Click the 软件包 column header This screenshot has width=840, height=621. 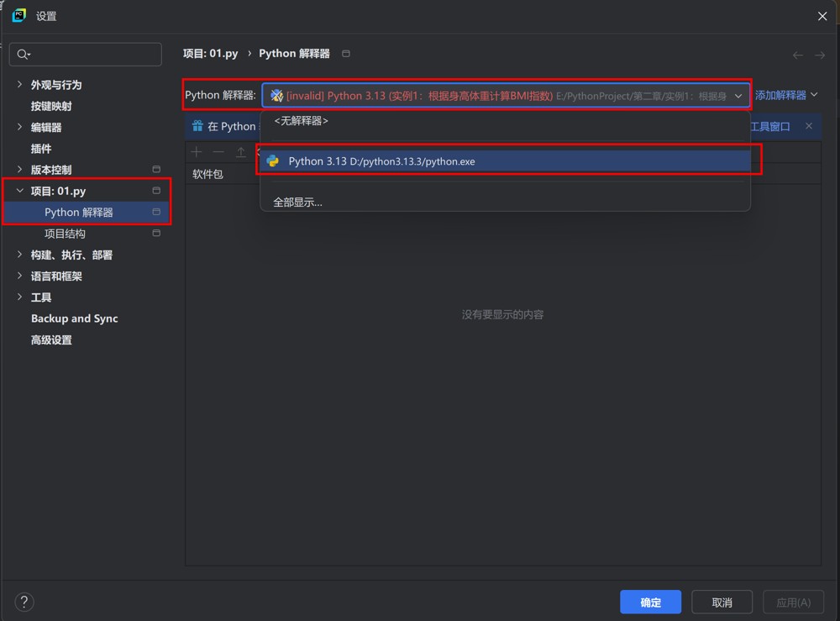coord(207,174)
